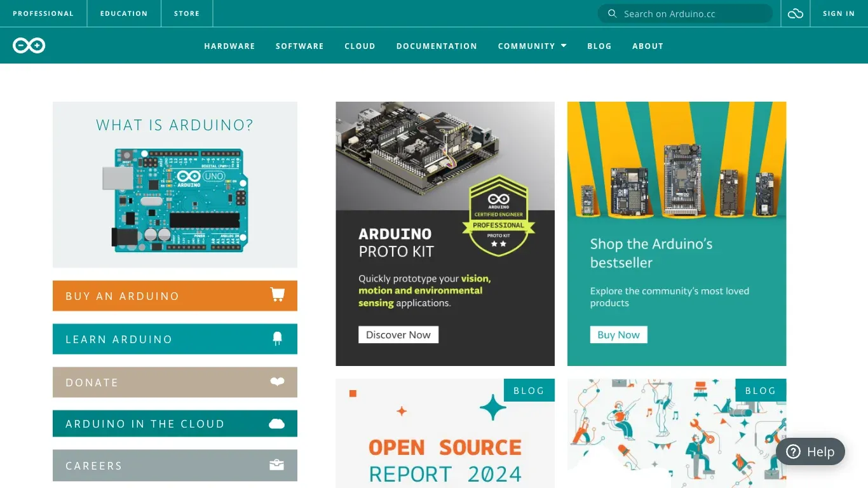Switch to the Store tab
Image resolution: width=868 pixels, height=488 pixels.
[187, 13]
